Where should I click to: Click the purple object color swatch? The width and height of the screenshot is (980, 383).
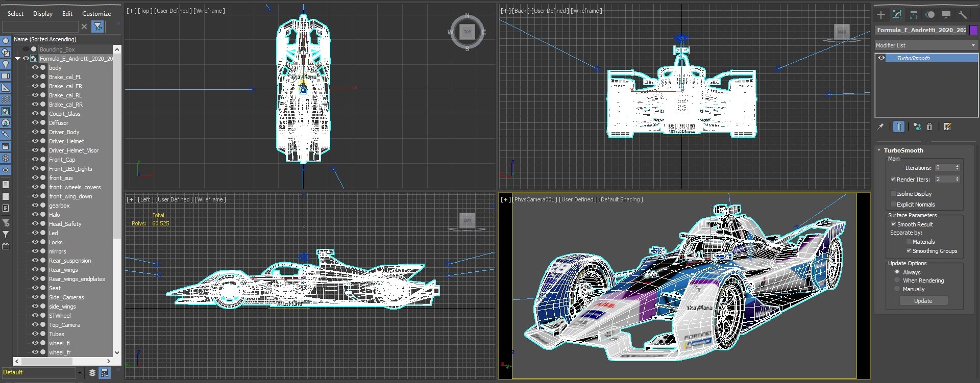coord(973,30)
